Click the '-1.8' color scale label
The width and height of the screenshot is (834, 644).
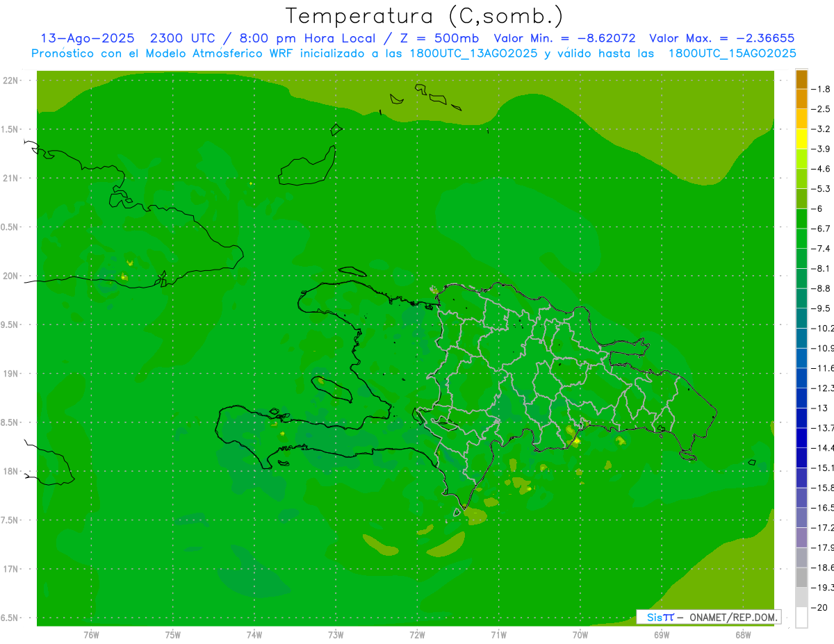click(x=821, y=89)
